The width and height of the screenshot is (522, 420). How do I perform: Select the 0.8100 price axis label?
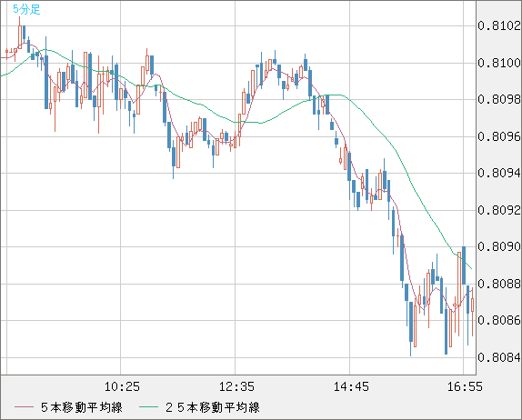coord(499,63)
